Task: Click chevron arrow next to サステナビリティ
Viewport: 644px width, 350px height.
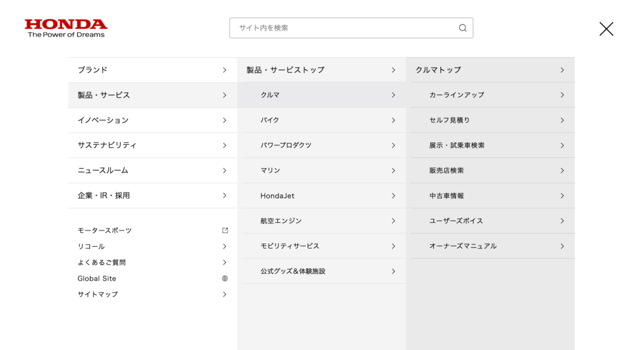Action: [225, 145]
